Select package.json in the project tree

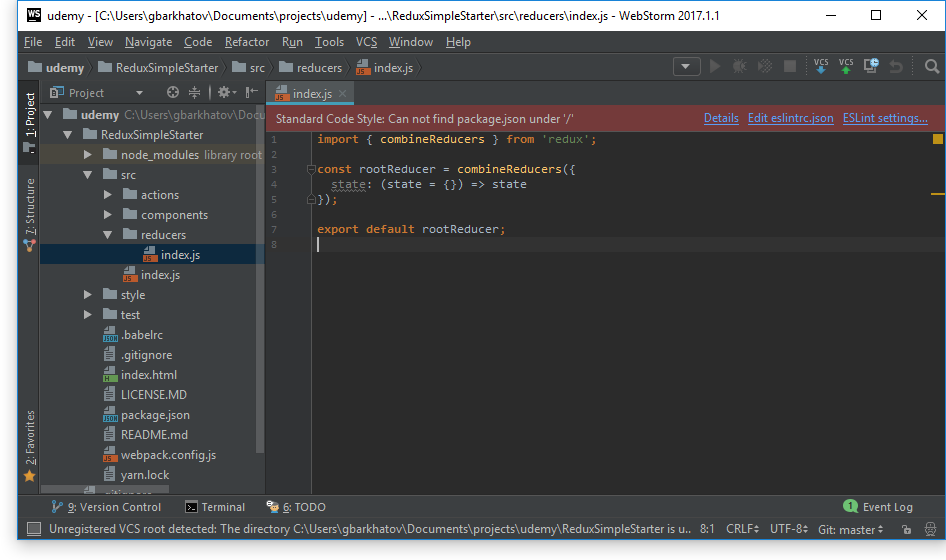point(155,415)
